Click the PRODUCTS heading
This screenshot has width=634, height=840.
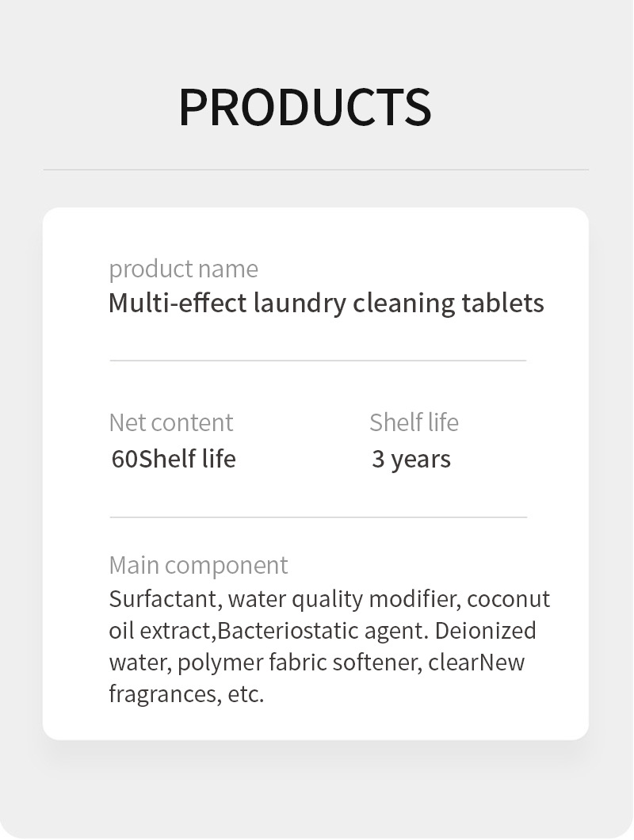click(305, 106)
